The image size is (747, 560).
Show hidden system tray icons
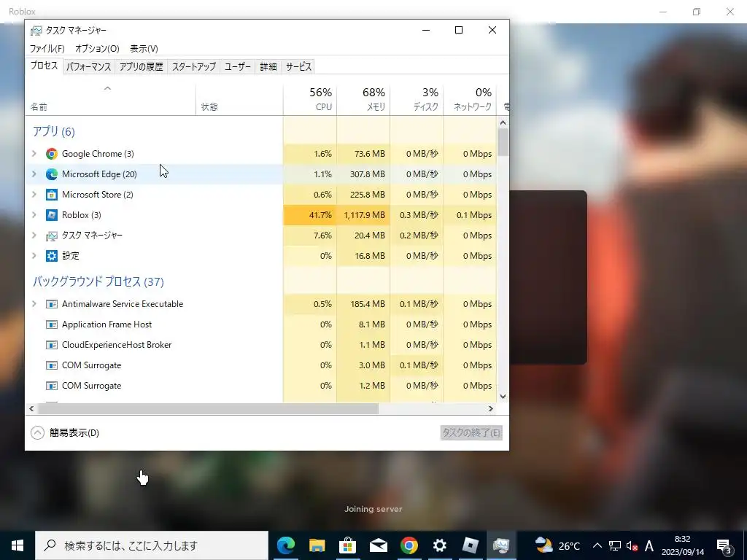click(x=597, y=545)
